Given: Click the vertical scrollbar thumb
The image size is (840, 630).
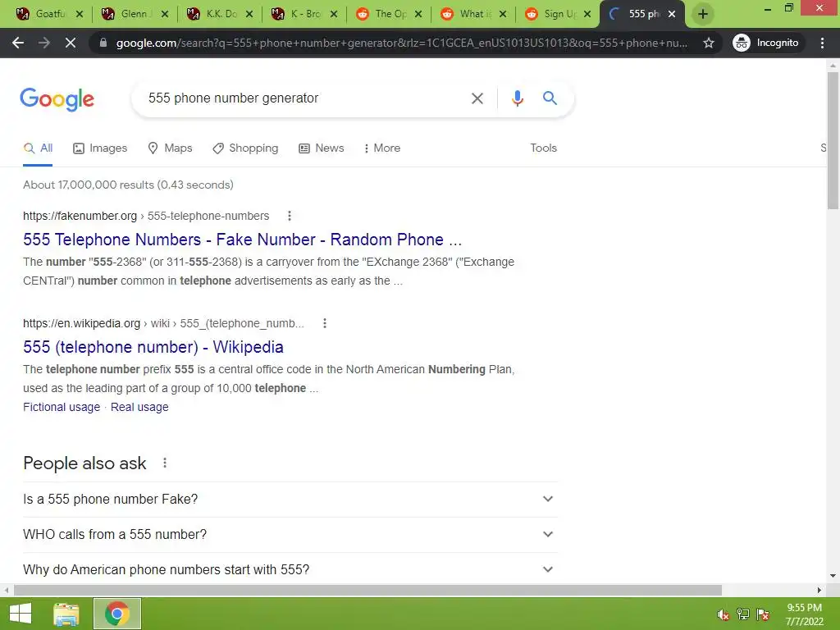Looking at the screenshot, I should click(833, 140).
